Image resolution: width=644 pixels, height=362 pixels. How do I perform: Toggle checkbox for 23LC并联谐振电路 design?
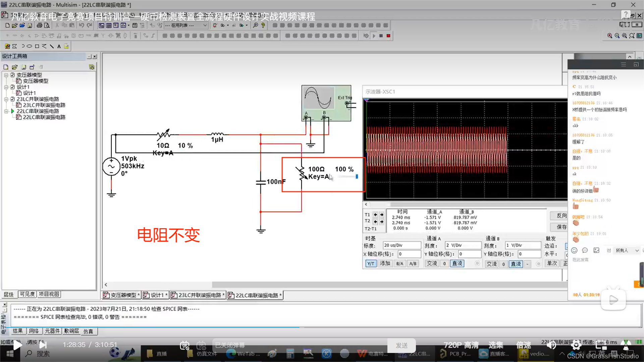(x=12, y=99)
